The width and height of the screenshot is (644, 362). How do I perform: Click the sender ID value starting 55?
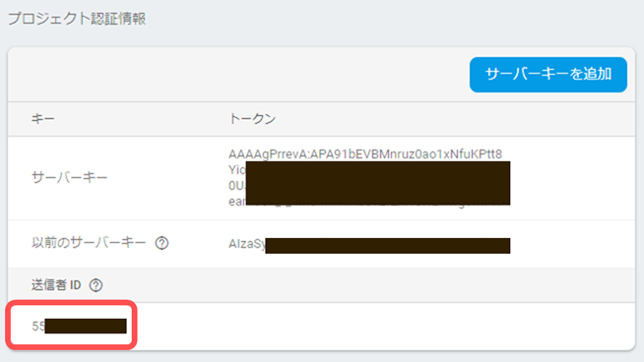pyautogui.click(x=79, y=326)
